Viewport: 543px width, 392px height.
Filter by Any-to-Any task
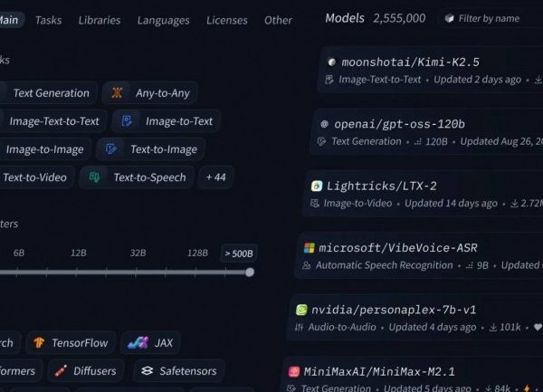pos(150,93)
